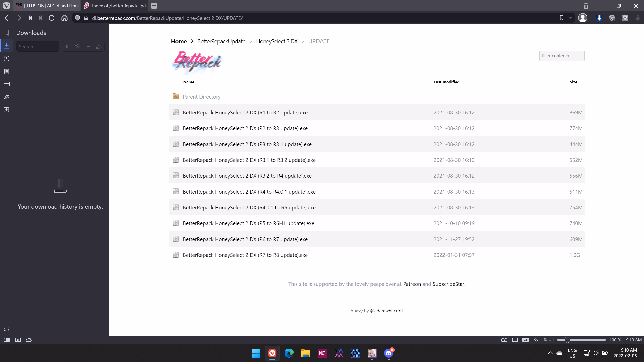644x362 pixels.
Task: Open the Bookmarks panel icon
Action: (x=7, y=33)
